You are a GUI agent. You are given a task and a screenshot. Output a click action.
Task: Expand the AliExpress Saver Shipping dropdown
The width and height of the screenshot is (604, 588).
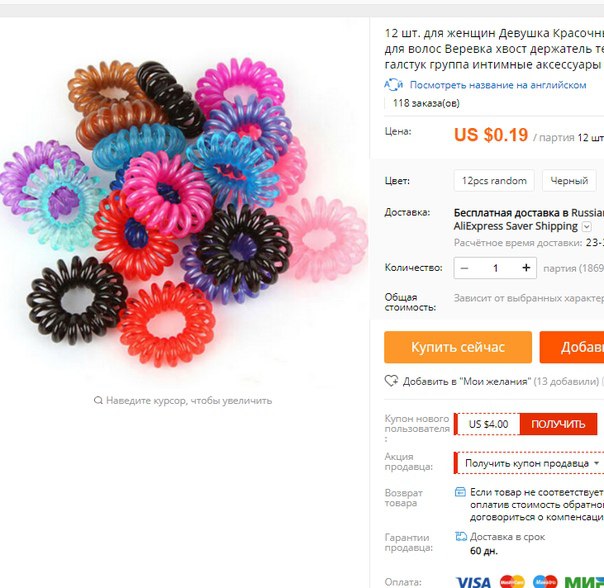586,227
